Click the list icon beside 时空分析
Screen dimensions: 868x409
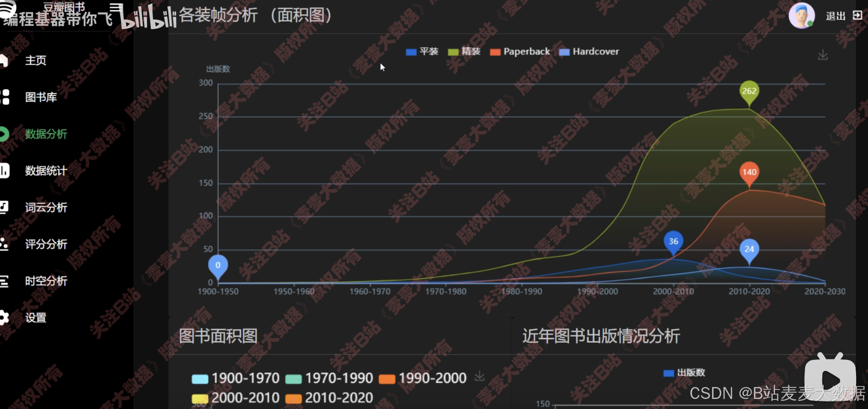[4, 281]
